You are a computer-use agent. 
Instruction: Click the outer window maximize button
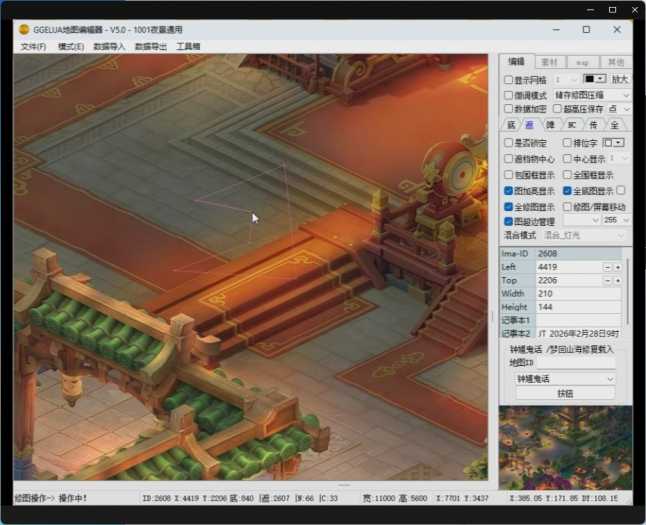(613, 10)
